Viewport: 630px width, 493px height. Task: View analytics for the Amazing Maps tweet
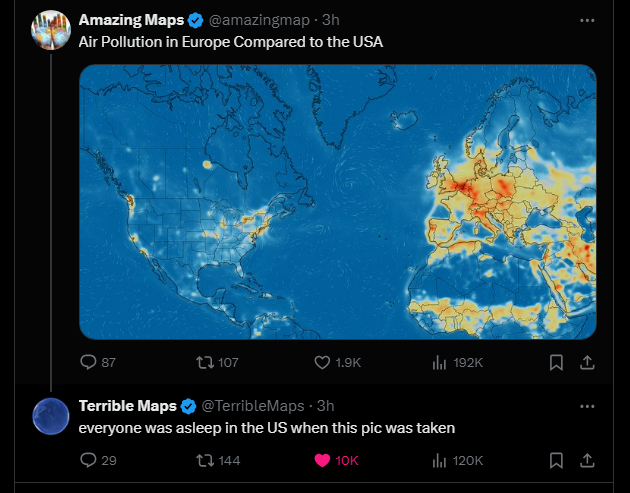[x=439, y=362]
